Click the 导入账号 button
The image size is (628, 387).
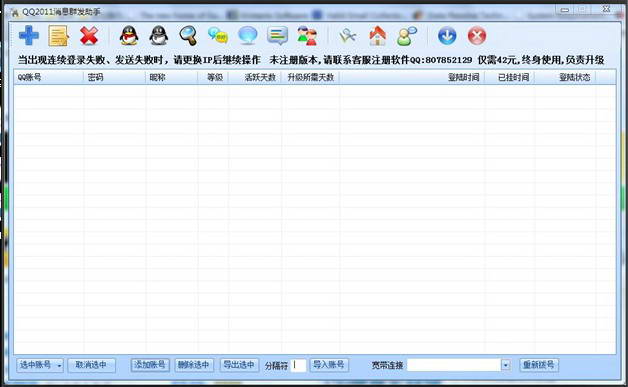tap(328, 365)
